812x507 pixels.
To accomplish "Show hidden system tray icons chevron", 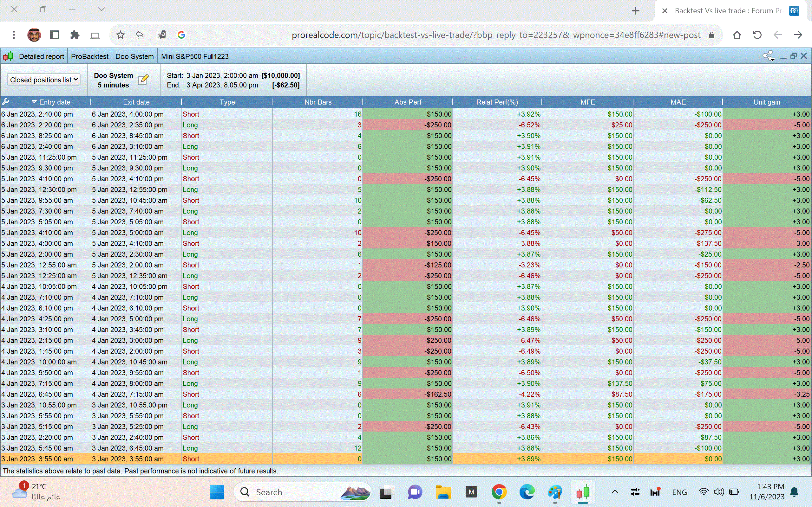I will [x=615, y=492].
